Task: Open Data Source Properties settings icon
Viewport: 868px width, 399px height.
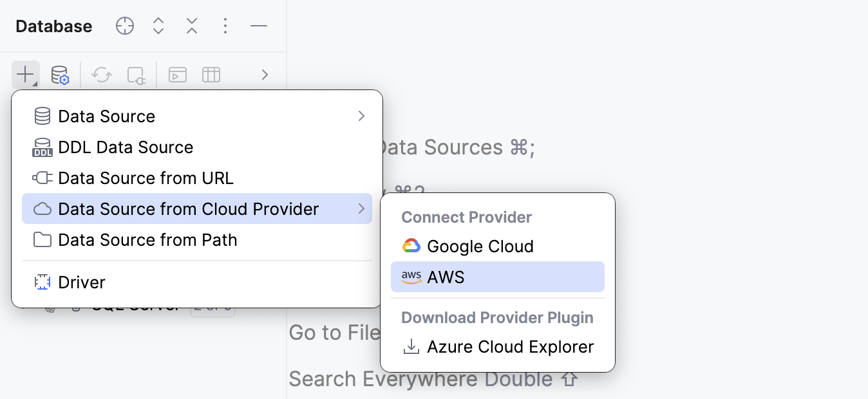Action: click(x=60, y=74)
